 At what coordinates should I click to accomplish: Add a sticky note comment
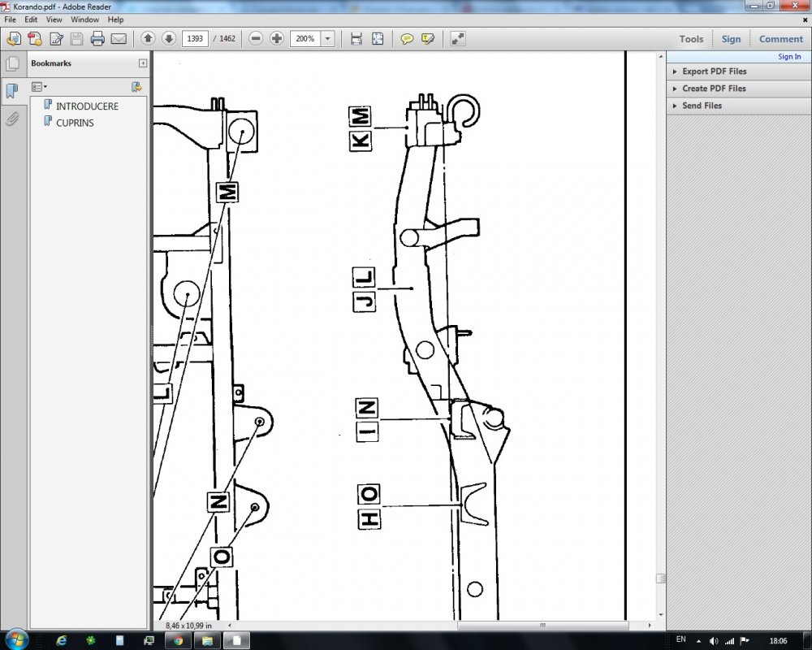[408, 38]
